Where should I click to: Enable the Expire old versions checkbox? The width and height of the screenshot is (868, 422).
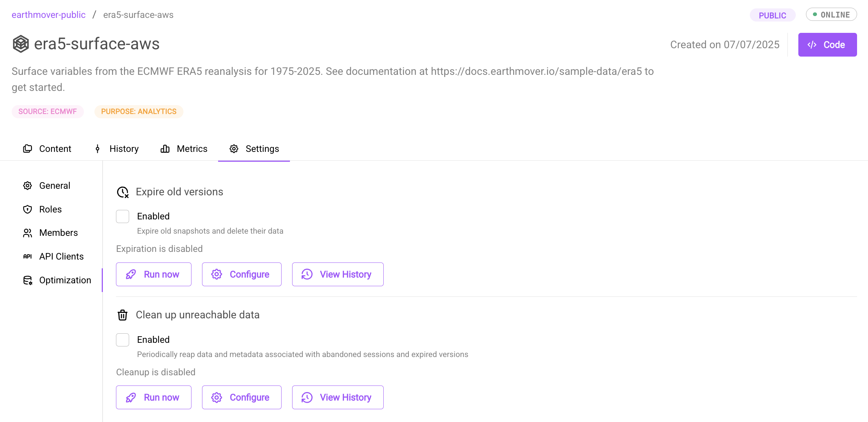tap(123, 216)
